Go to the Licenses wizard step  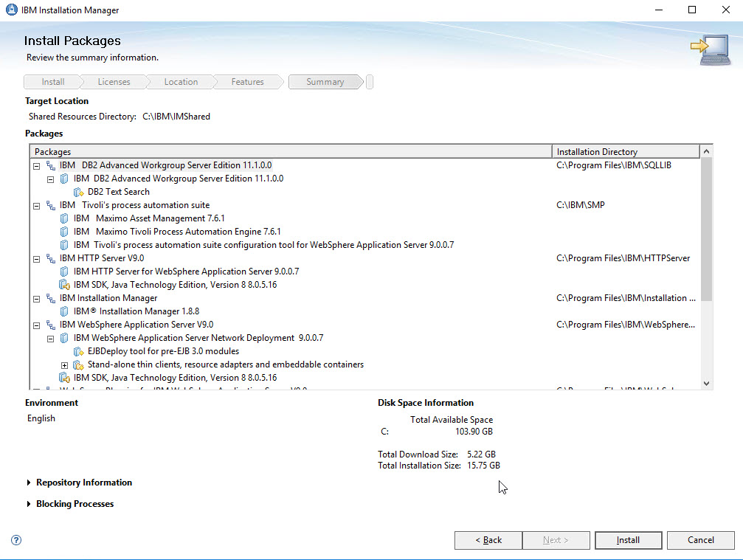tap(114, 82)
